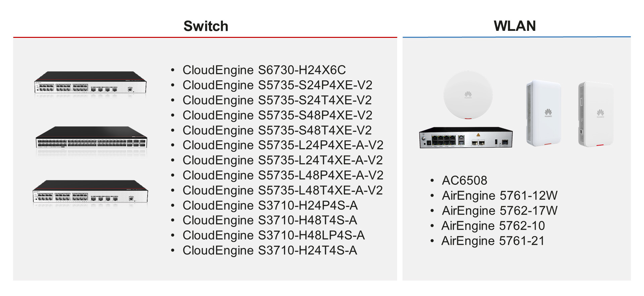Click the AC6508 controller device image
This screenshot has width=644, height=296.
466,137
